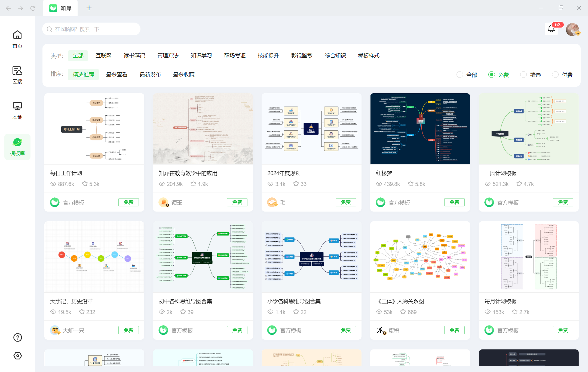Open the 云端 cloud files icon
Viewport: 588px width, 372px height.
[x=17, y=75]
